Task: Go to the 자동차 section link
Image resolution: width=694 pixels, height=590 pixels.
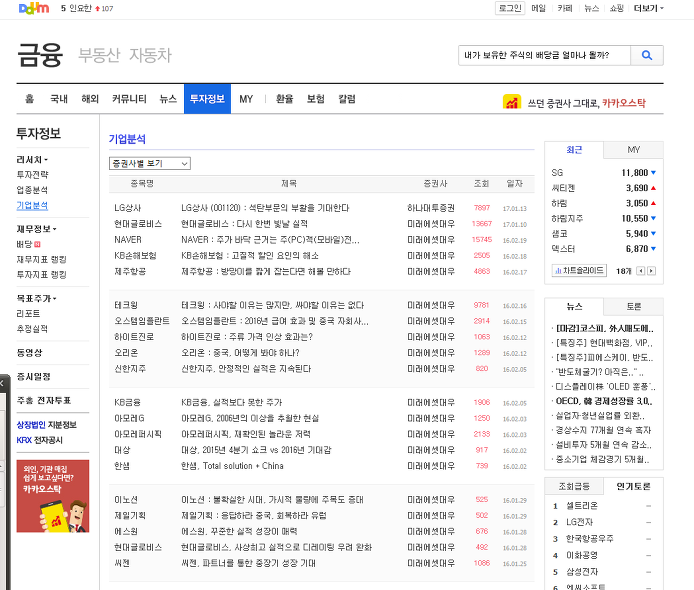Action: coord(150,55)
